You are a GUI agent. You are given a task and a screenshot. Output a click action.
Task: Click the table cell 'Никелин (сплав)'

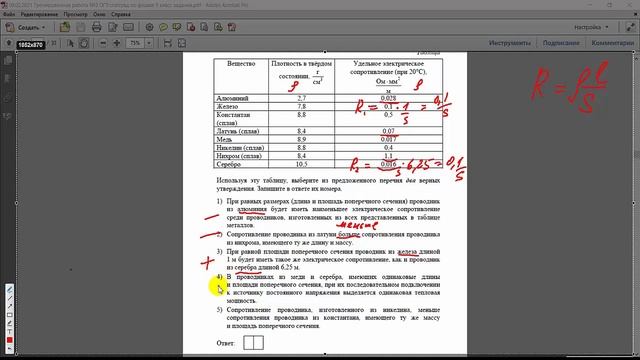coord(240,148)
